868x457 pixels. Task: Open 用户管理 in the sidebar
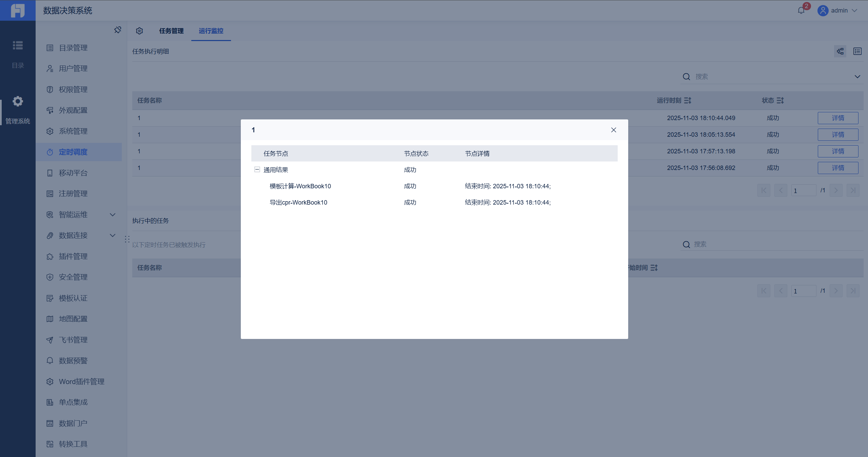(x=73, y=69)
